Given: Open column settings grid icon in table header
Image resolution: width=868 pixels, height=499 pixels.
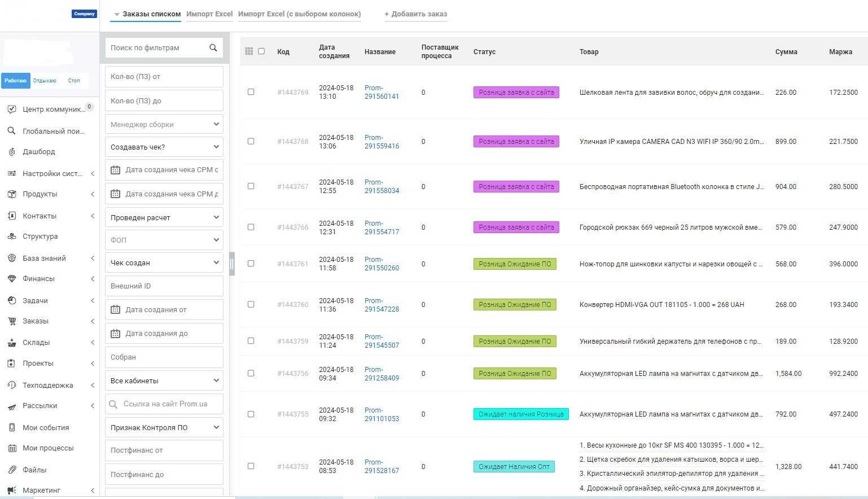Looking at the screenshot, I should click(x=249, y=51).
